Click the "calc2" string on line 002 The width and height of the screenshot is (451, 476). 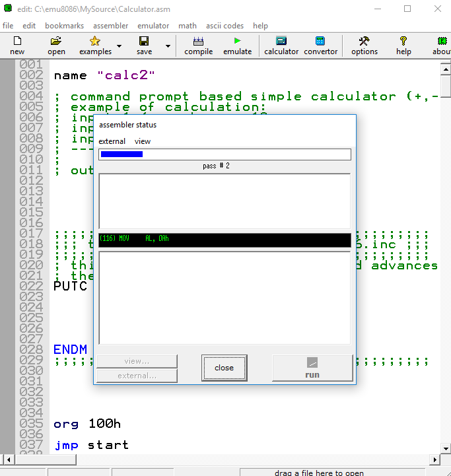pyautogui.click(x=125, y=75)
